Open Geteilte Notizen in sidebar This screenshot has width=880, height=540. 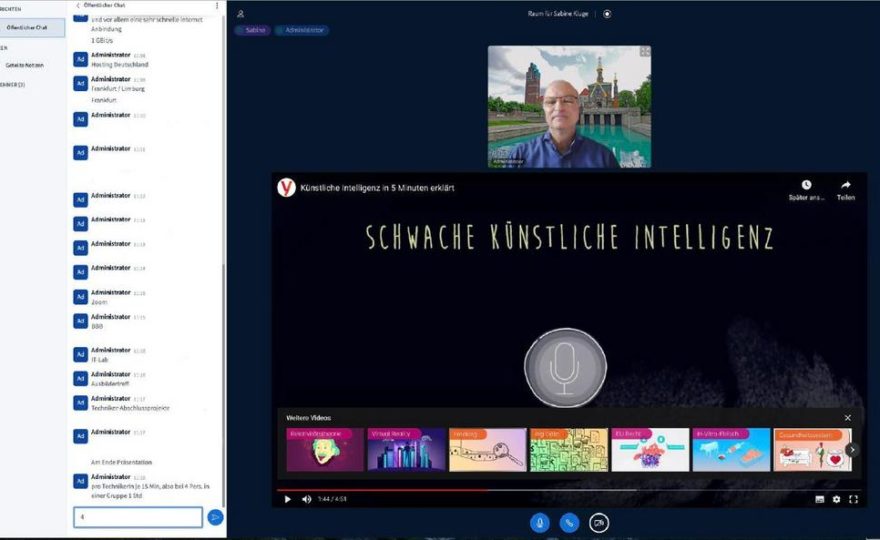pos(25,65)
